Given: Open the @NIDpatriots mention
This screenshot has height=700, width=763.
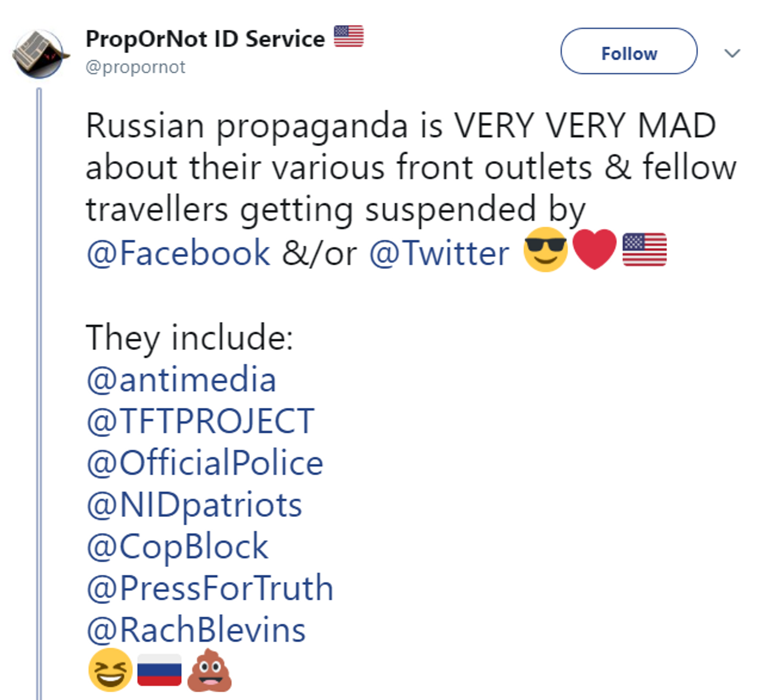Looking at the screenshot, I should 194,505.
